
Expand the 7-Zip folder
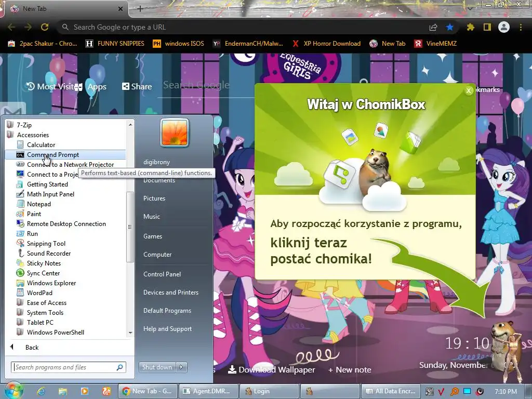pos(24,125)
